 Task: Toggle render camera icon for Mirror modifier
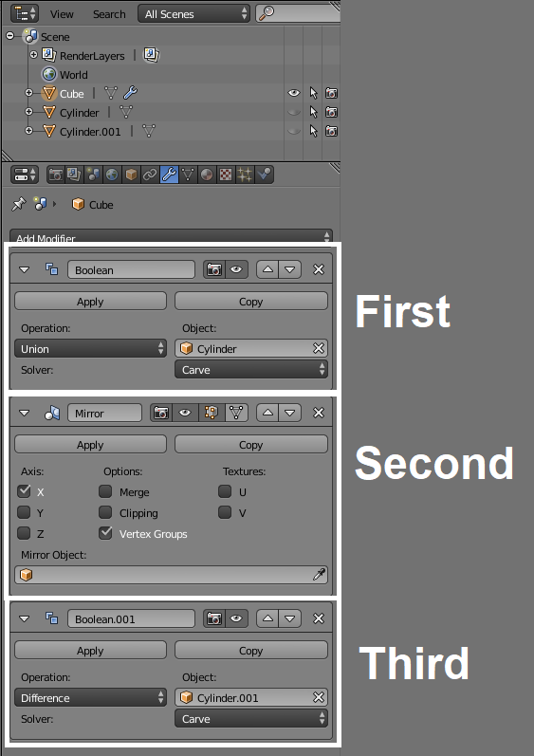[161, 414]
